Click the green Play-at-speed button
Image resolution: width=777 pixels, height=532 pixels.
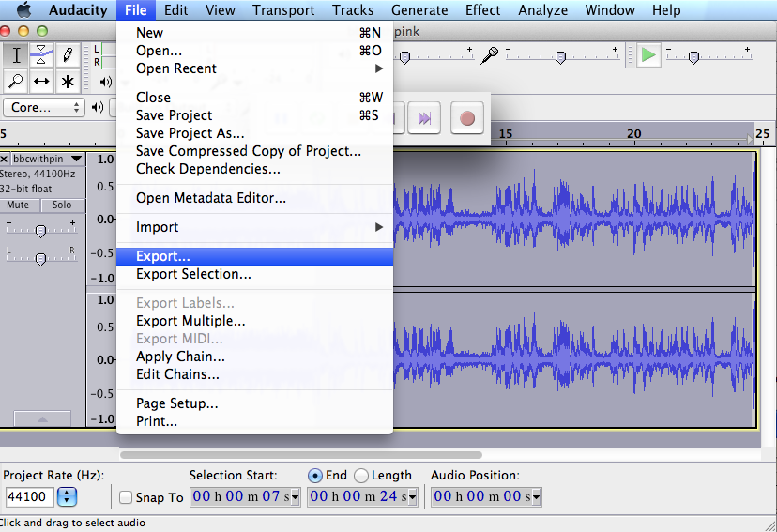(x=648, y=55)
